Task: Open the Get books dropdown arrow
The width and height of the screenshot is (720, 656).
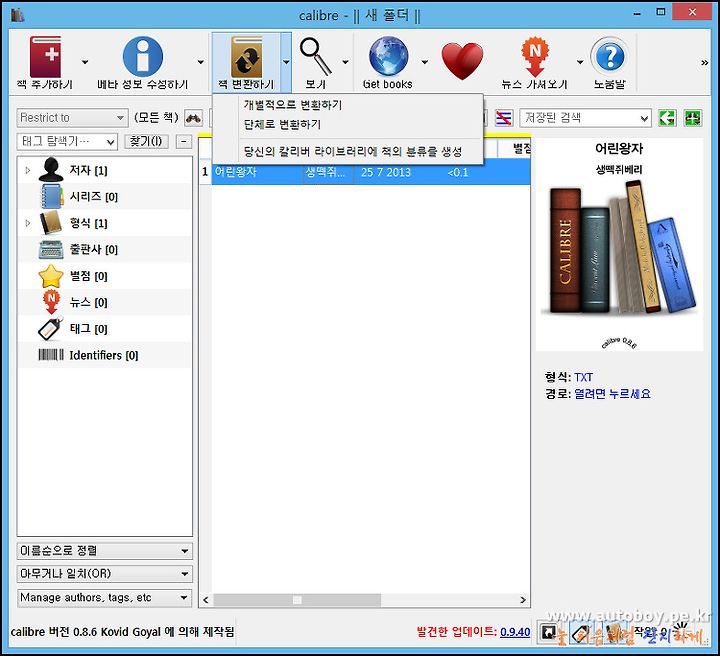Action: click(425, 62)
